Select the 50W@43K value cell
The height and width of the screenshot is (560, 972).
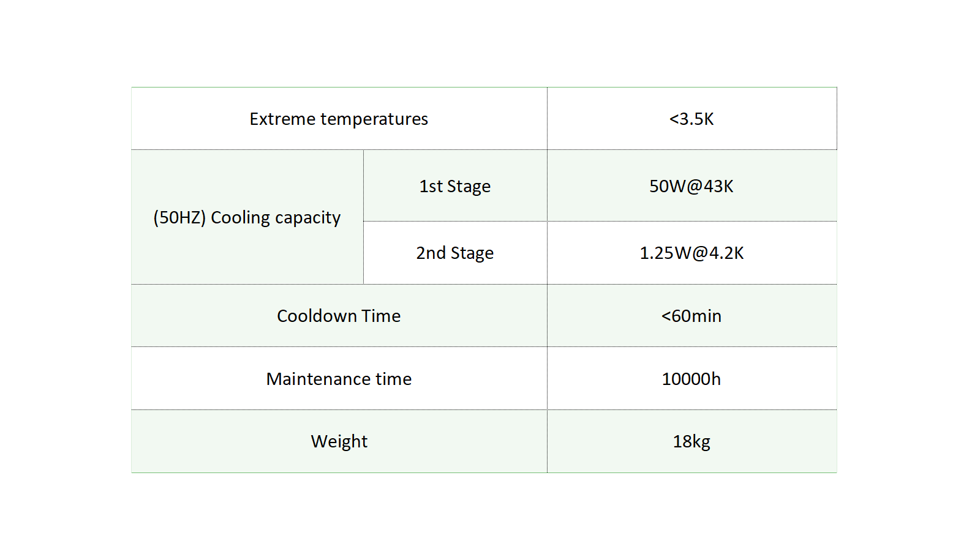coord(691,186)
